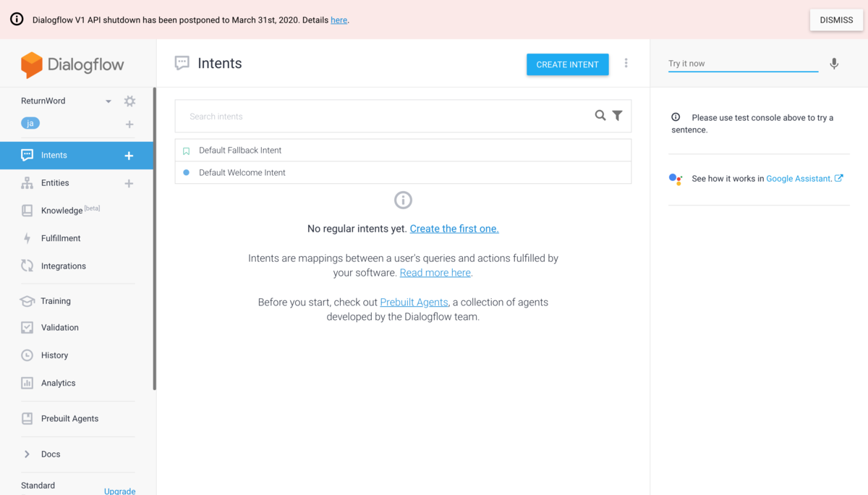Click the Knowledge book icon
Viewport: 868px width, 495px height.
[x=27, y=211]
